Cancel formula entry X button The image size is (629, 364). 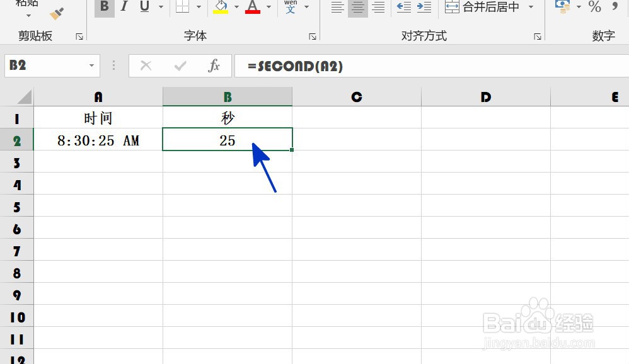click(146, 65)
